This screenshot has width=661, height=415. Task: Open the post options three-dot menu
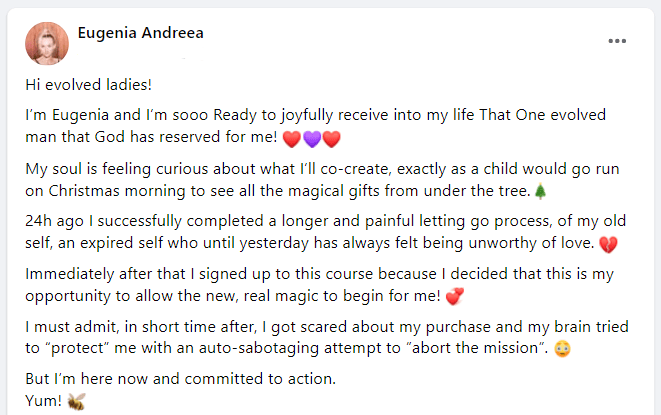618,41
